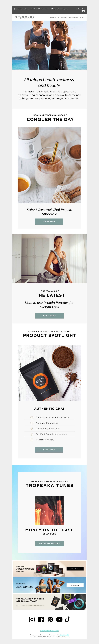Viewport: 99px width, 644px height.
Task: Click the Unsubscribe link
Action: (64, 635)
